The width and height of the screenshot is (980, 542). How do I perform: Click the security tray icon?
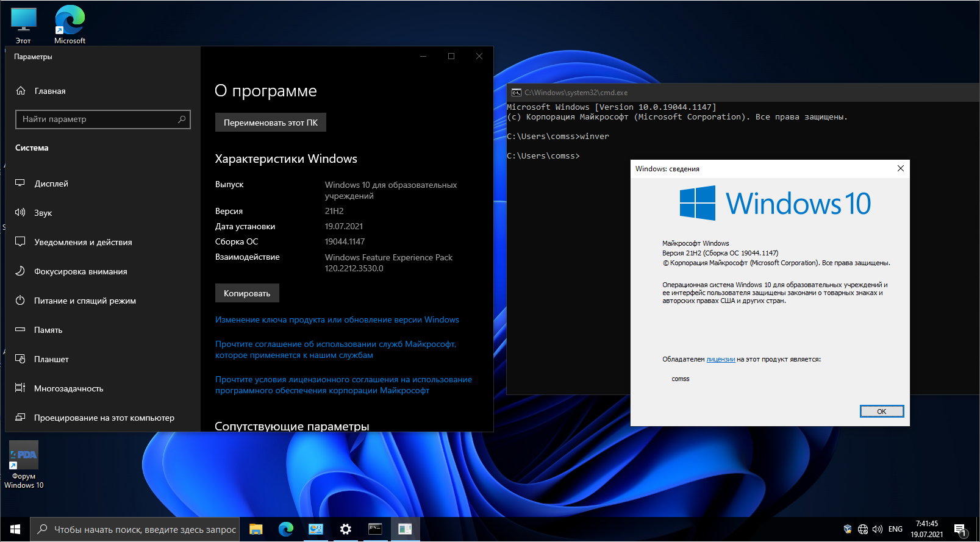[x=848, y=529]
